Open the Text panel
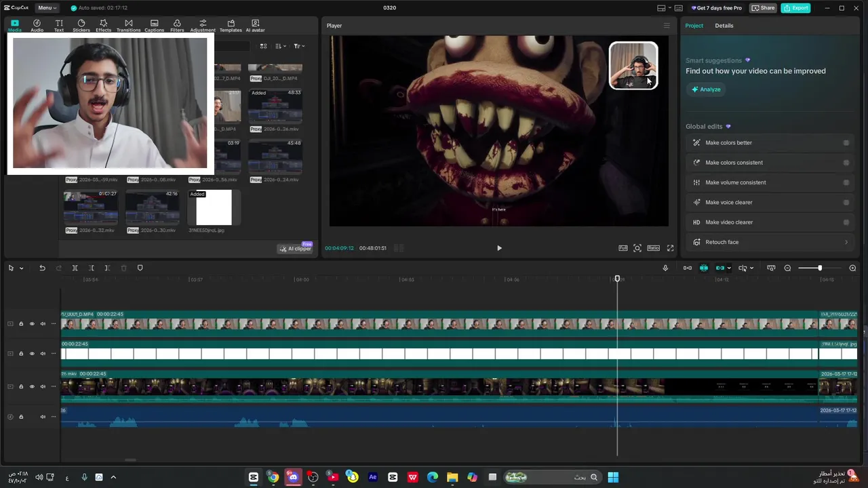Screen dimensions: 868x488 point(59,26)
